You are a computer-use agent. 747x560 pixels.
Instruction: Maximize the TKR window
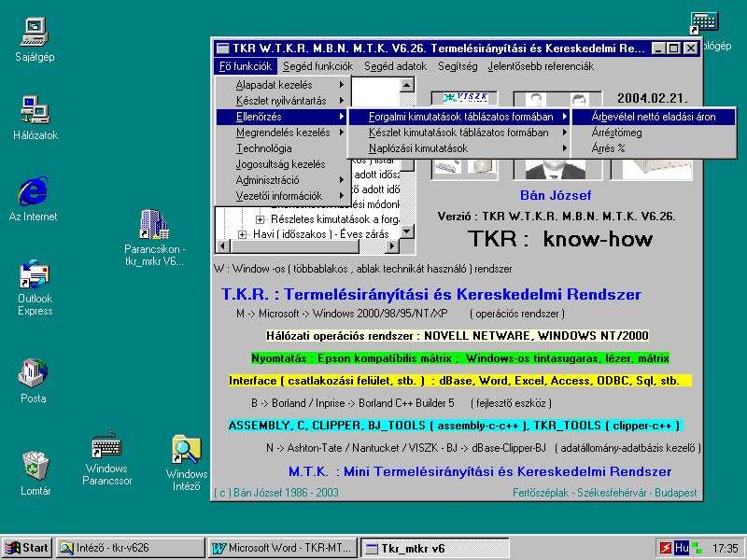coord(673,49)
